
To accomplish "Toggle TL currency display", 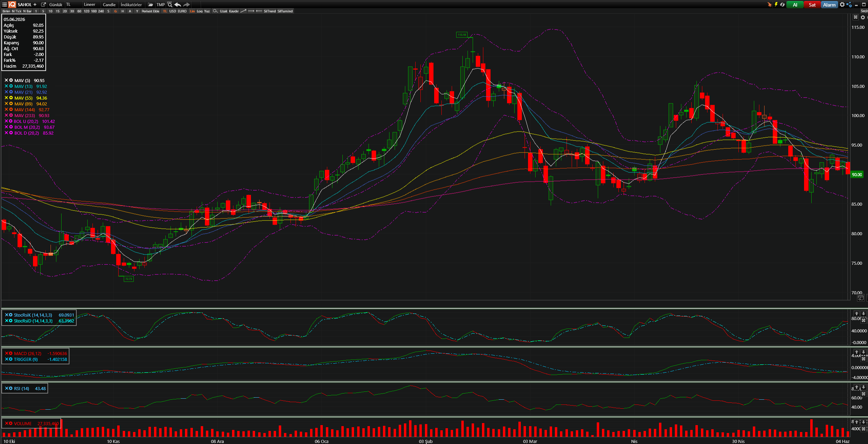I will (x=165, y=11).
